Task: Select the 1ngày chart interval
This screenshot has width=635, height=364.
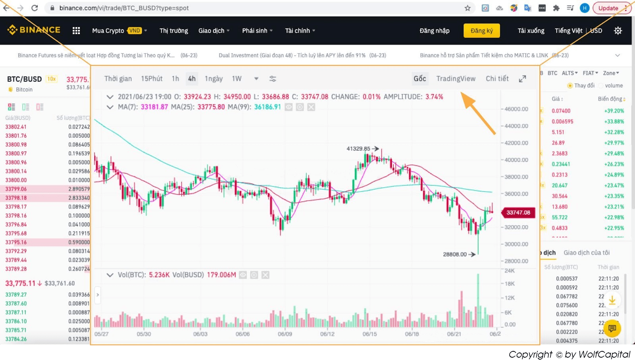Action: pos(214,79)
